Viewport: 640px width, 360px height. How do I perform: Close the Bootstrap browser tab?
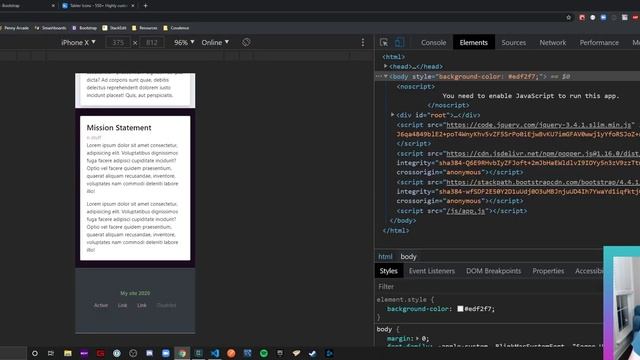[x=53, y=6]
